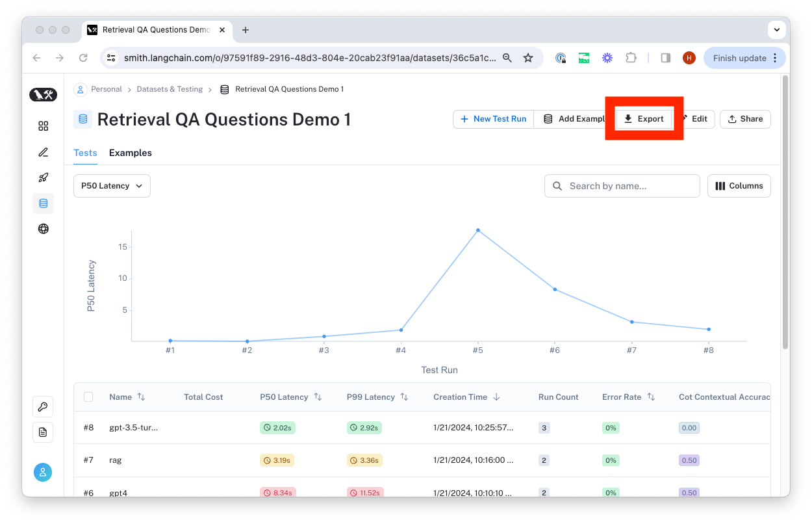Open API keys via the key icon
Viewport: 812px width, 524px height.
coord(43,406)
